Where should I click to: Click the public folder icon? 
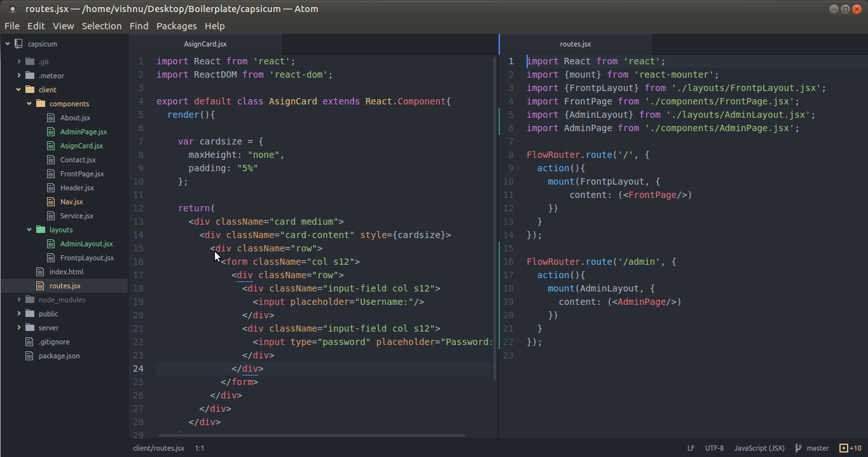(x=30, y=314)
